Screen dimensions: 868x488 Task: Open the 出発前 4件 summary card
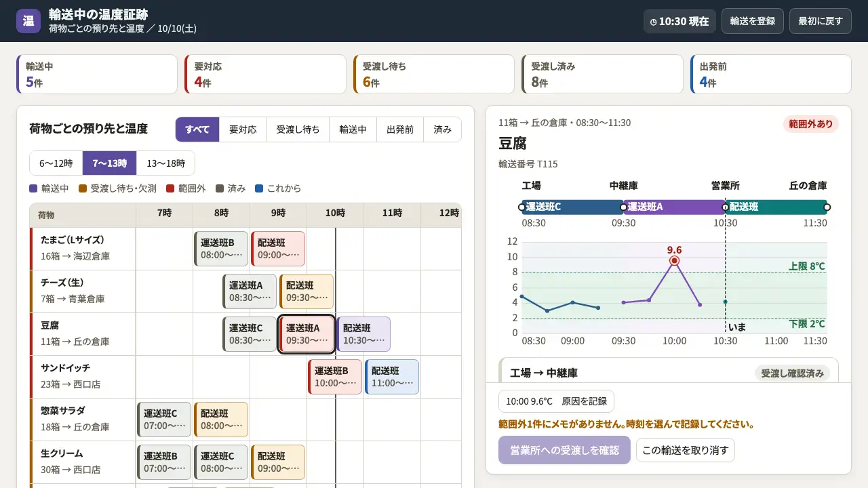pos(770,74)
